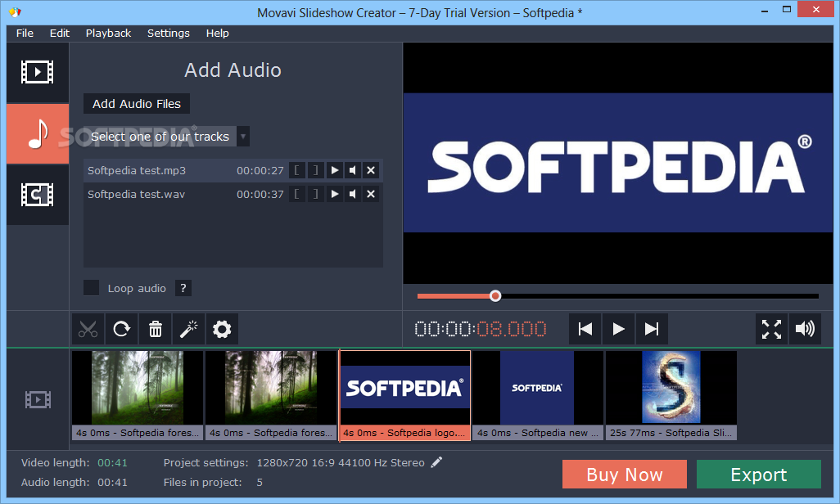Select the 25s Softpedia Sli clip thumbnail
The height and width of the screenshot is (504, 840).
point(671,395)
